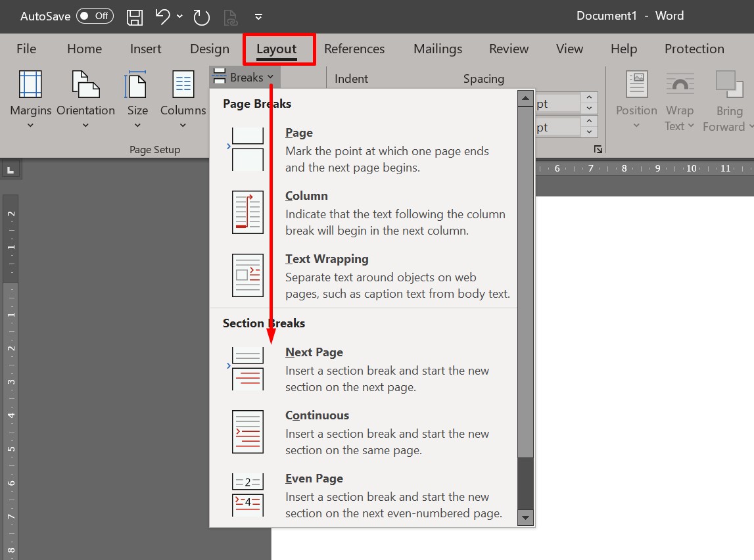
Task: Click the Columns icon
Action: tap(183, 84)
